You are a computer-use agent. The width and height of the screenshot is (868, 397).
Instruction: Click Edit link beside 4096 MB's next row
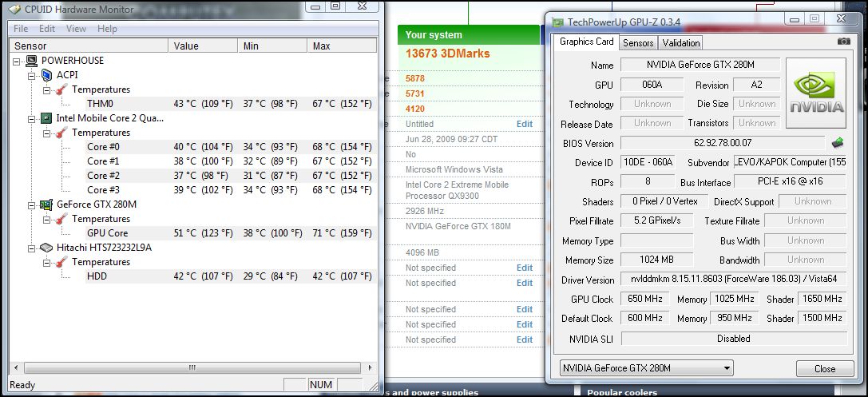click(525, 268)
